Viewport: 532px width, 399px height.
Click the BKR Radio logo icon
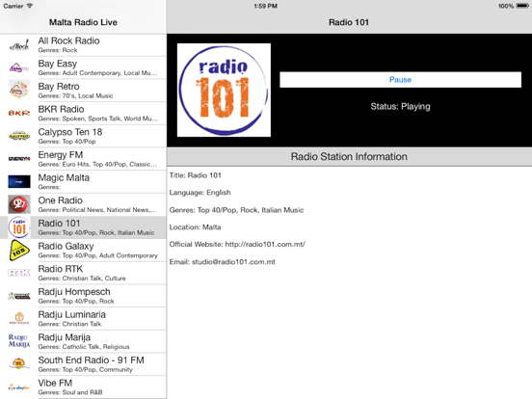pos(19,113)
